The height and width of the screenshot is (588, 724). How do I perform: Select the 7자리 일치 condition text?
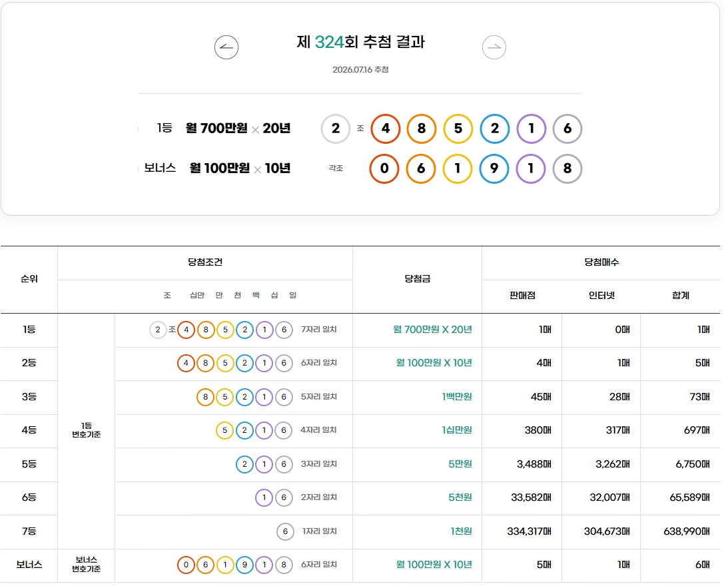pos(319,330)
